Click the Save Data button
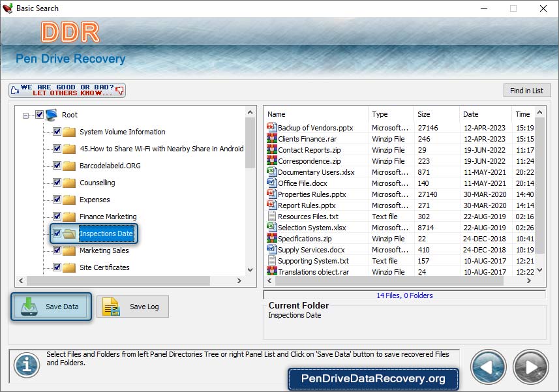Screen dimensions: 559x392 click(x=50, y=307)
